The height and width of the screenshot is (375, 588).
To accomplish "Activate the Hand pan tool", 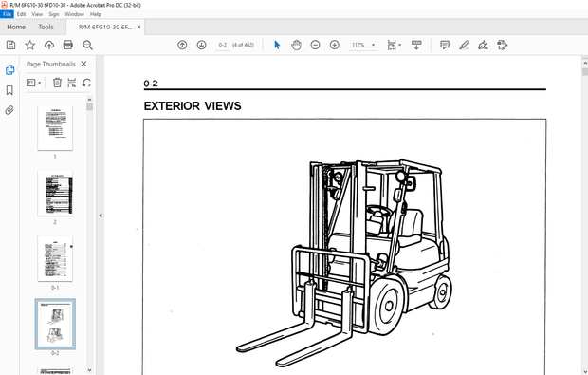I will click(x=296, y=45).
